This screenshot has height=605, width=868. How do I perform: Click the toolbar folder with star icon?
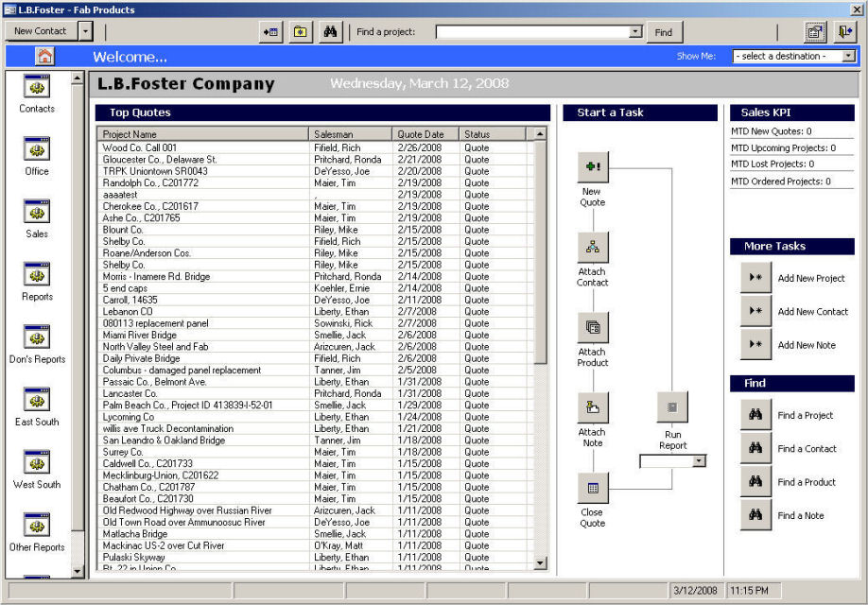pos(300,32)
